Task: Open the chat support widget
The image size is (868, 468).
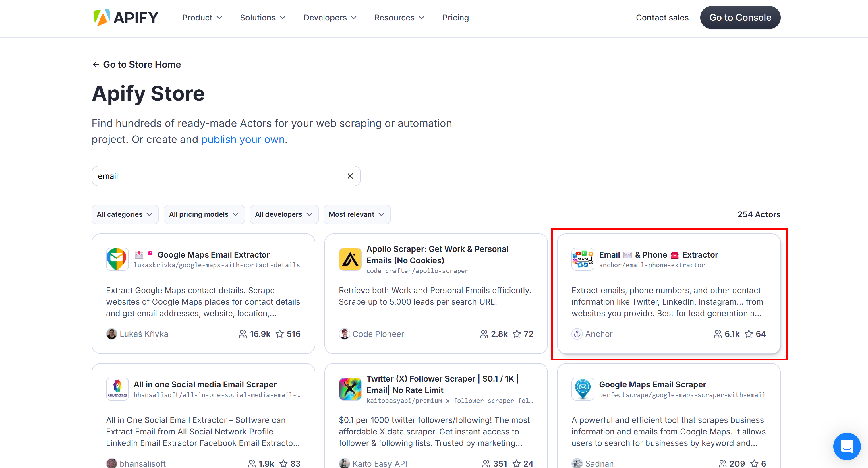Action: click(x=847, y=446)
